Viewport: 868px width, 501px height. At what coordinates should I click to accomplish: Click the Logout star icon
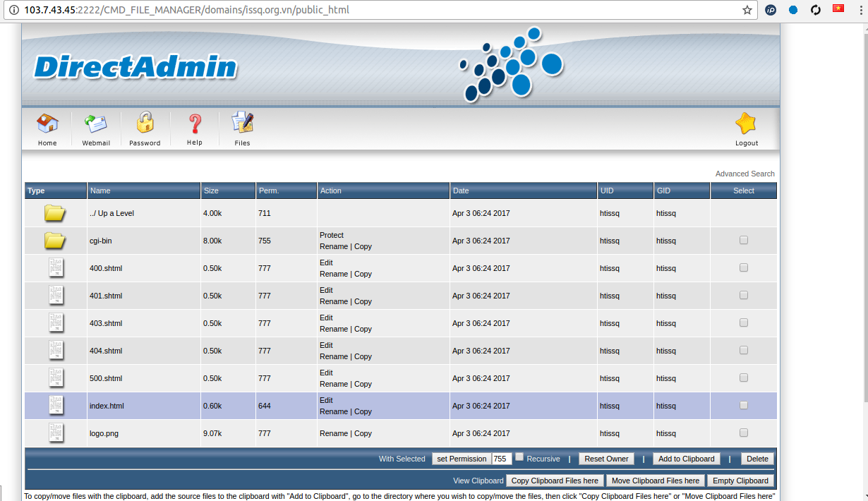(746, 123)
